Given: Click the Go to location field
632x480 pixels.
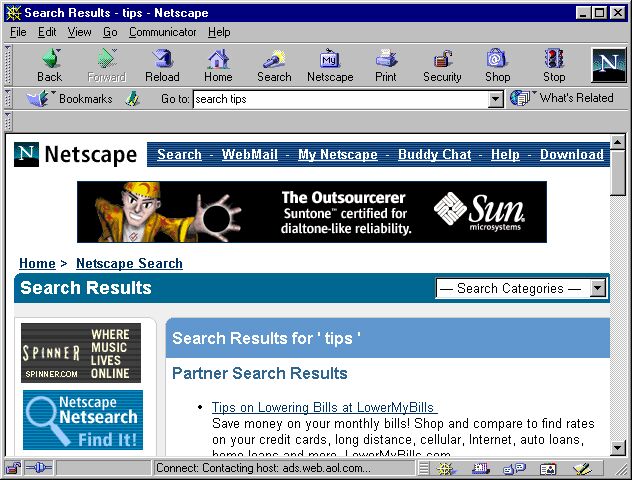Looking at the screenshot, I should 341,99.
